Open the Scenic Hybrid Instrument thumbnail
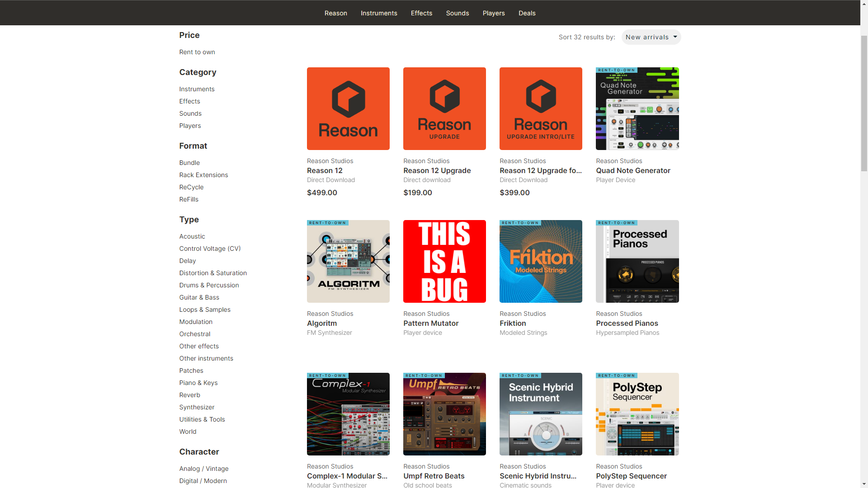 541,414
